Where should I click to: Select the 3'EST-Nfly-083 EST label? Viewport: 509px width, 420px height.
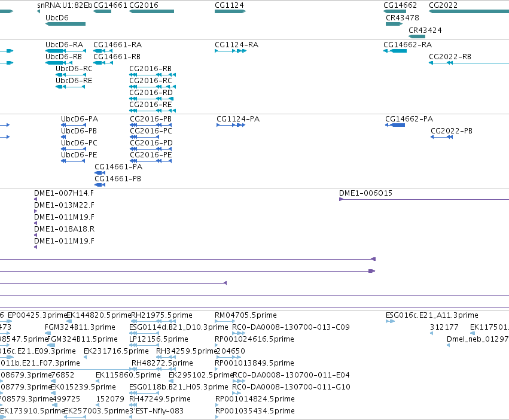click(157, 411)
